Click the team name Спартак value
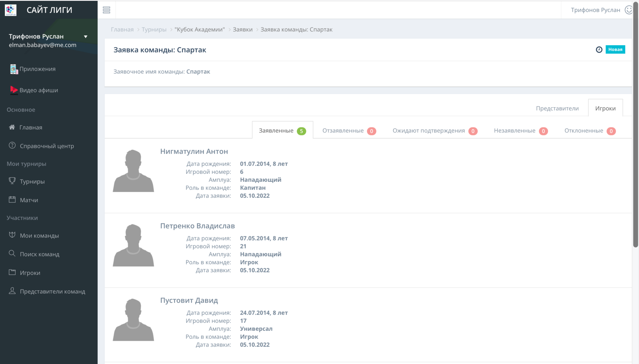Image resolution: width=639 pixels, height=364 pixels. pos(198,72)
